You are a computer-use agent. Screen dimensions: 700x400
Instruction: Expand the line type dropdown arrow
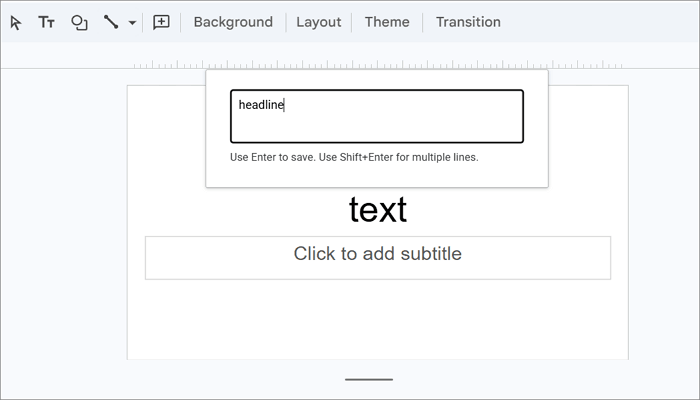[x=132, y=22]
